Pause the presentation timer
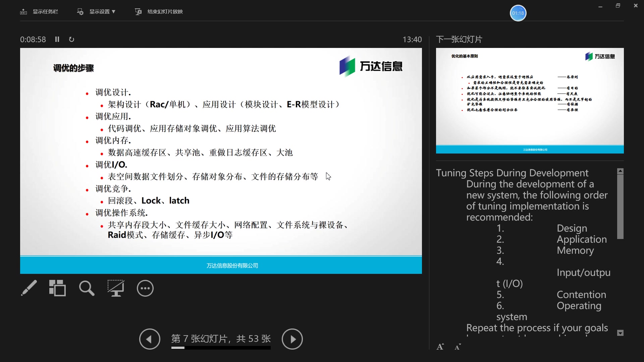Screen dimensions: 644x362 pyautogui.click(x=57, y=39)
